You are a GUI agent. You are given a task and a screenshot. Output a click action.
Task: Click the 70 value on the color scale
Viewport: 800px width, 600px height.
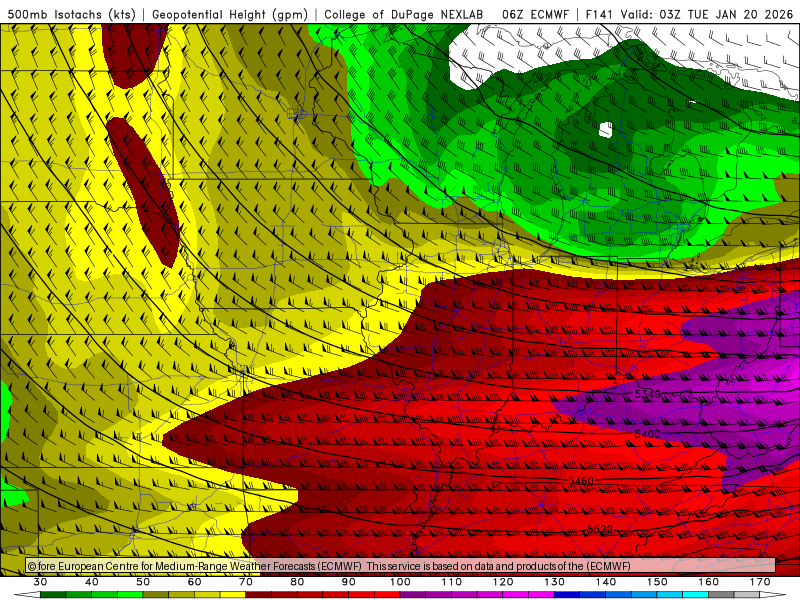(246, 582)
